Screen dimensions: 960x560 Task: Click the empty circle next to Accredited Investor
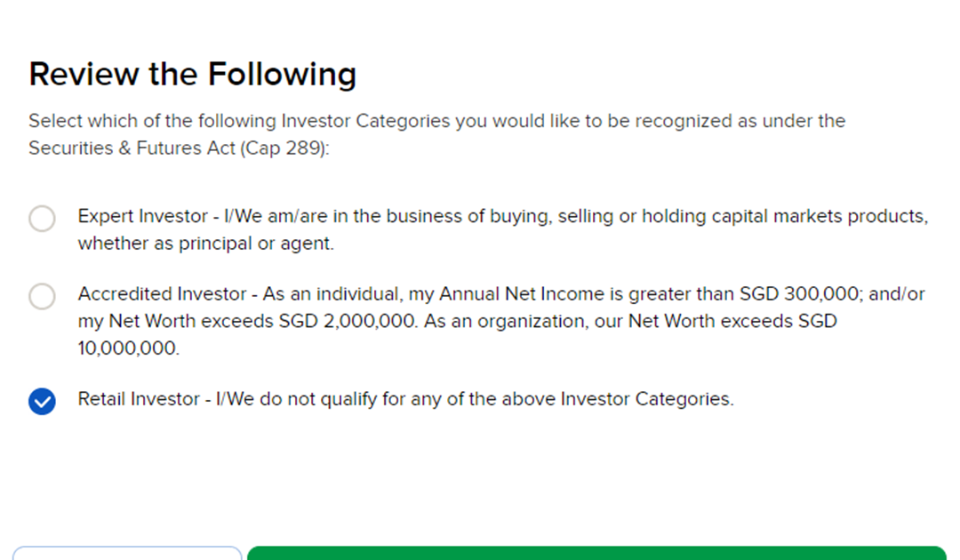coord(42,296)
